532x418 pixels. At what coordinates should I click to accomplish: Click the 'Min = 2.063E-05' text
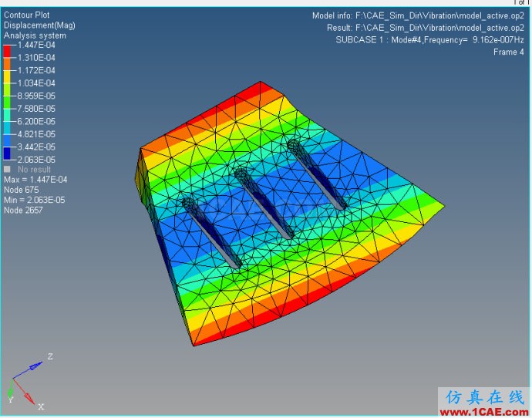(x=35, y=201)
